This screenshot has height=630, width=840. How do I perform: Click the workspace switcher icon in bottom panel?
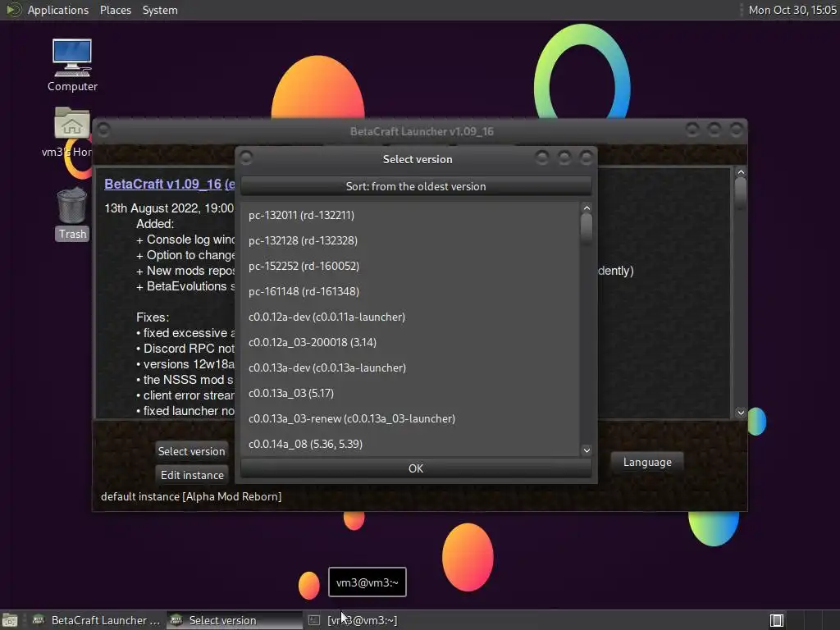pyautogui.click(x=776, y=620)
